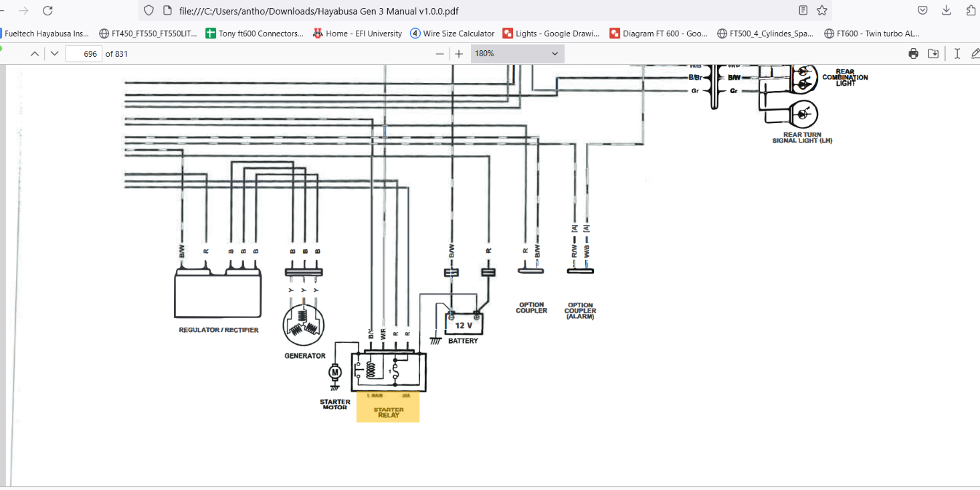
Task: Toggle reader view icon in address bar
Action: (x=803, y=11)
